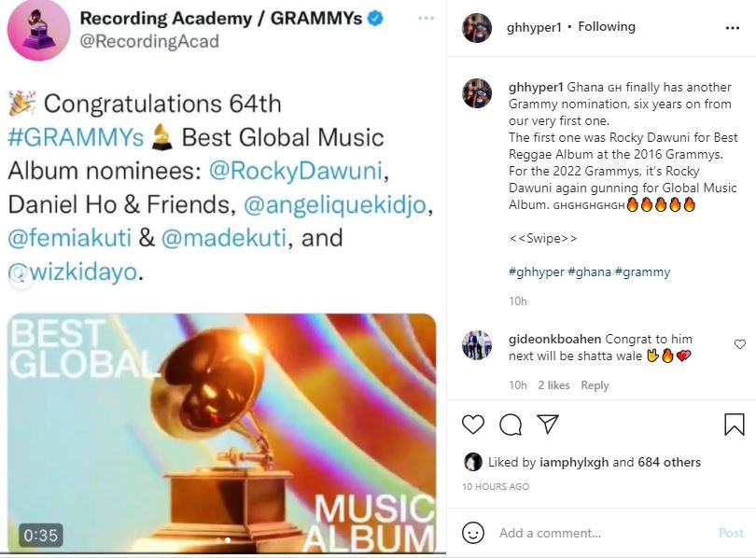Play the Best Global Music Album video
756x558 pixels.
[x=222, y=433]
